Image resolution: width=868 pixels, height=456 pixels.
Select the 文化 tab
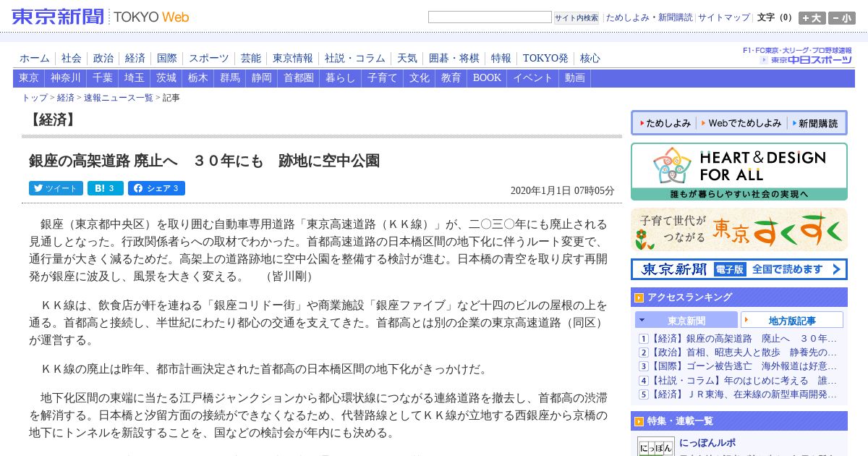420,78
